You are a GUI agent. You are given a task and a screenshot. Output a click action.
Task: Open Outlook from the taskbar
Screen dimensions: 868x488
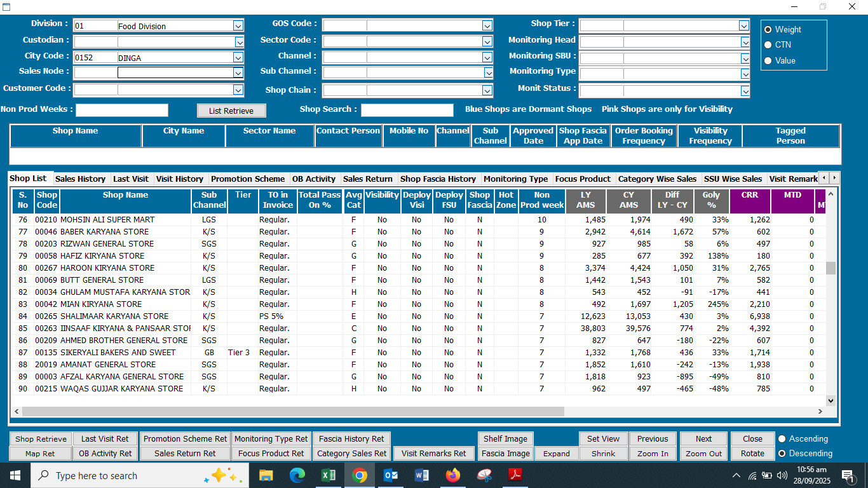click(x=391, y=475)
